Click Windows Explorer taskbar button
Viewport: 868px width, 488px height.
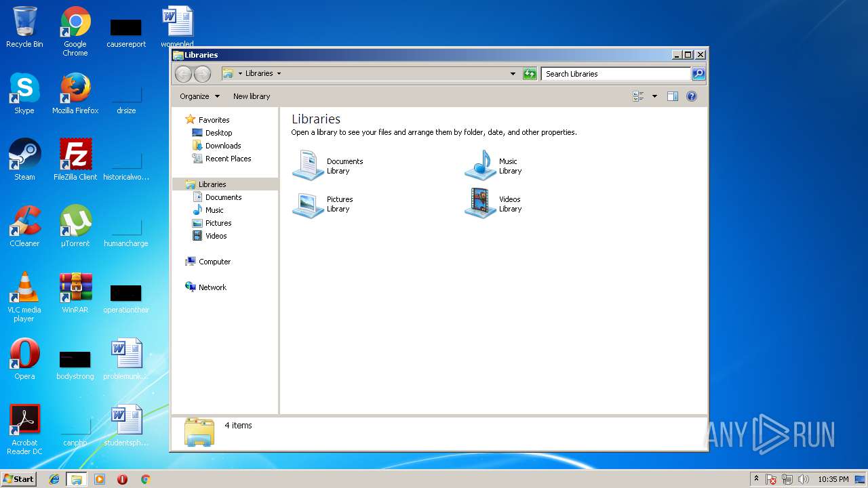click(x=77, y=479)
